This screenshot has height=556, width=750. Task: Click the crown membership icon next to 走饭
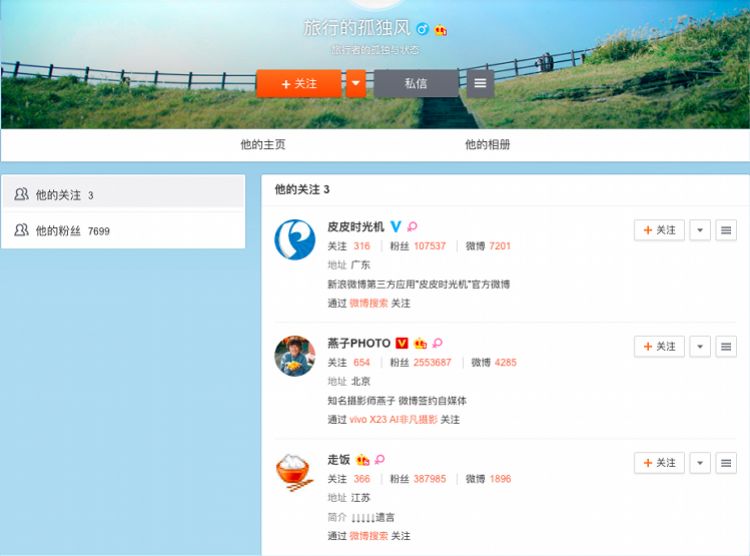pos(363,459)
